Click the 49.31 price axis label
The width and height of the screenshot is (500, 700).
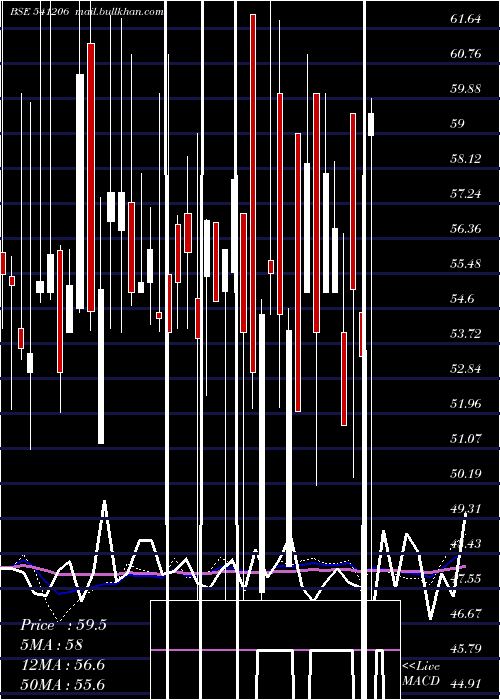point(466,508)
